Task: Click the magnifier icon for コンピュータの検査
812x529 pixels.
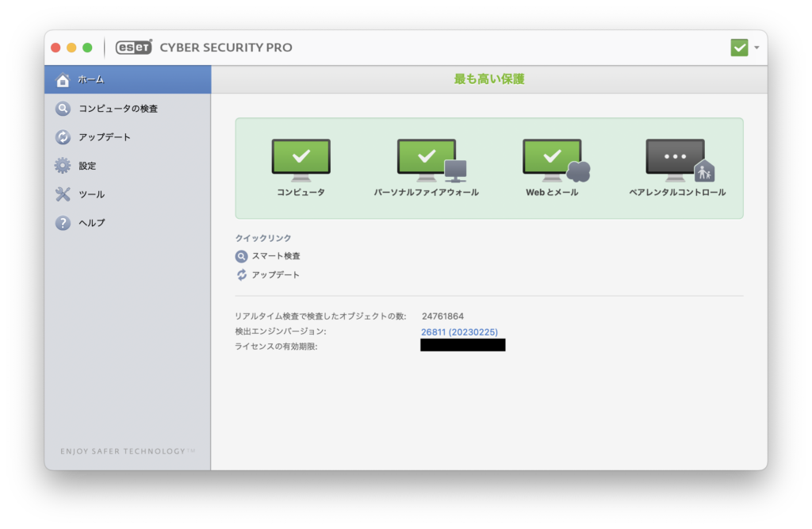Action: point(63,109)
